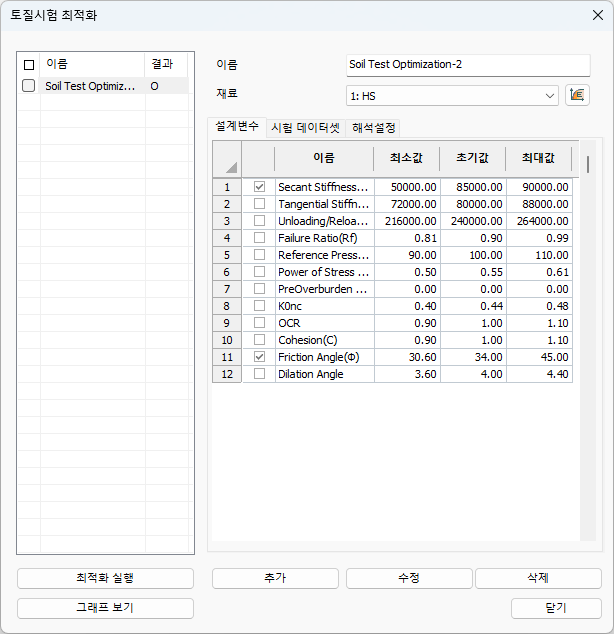Click the 30.60 Friction Angle minimum cell

[407, 357]
